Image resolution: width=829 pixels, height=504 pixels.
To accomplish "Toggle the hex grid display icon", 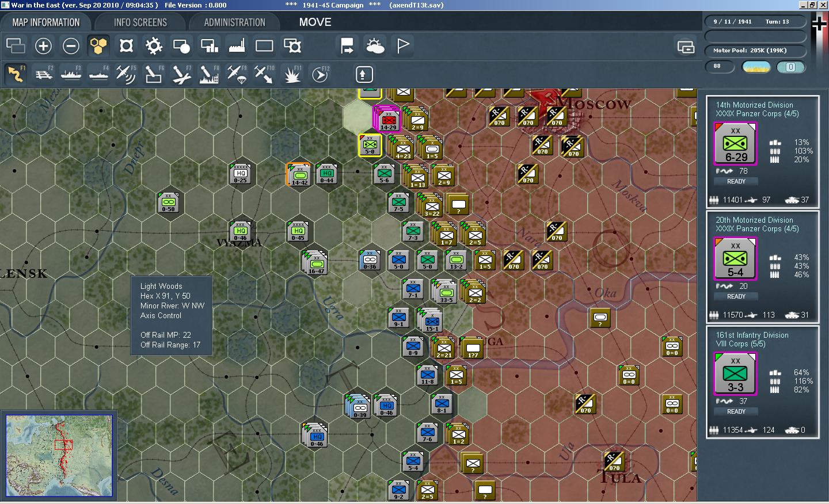I will [98, 45].
